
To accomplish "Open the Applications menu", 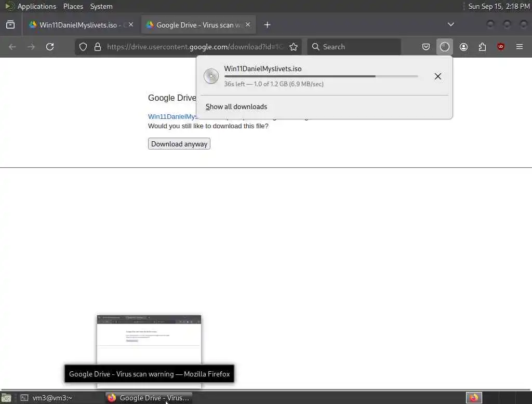I will (37, 6).
